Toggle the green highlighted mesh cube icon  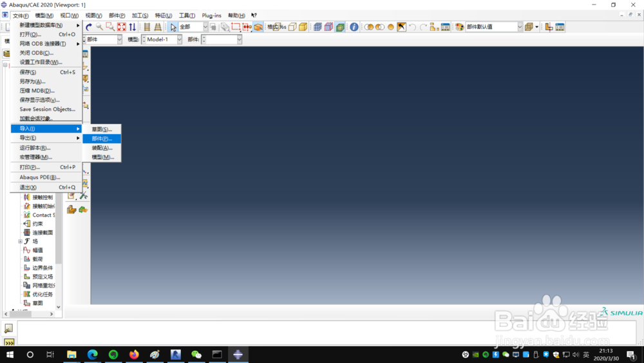point(339,27)
